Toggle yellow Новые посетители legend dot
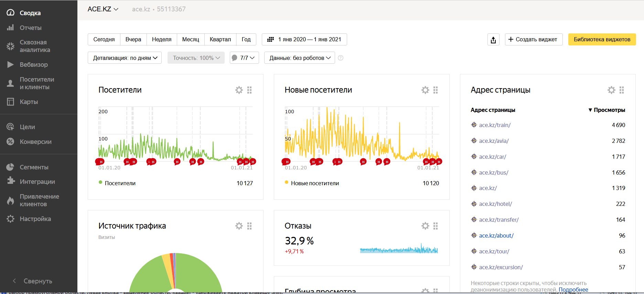Image resolution: width=644 pixels, height=294 pixels. (287, 182)
